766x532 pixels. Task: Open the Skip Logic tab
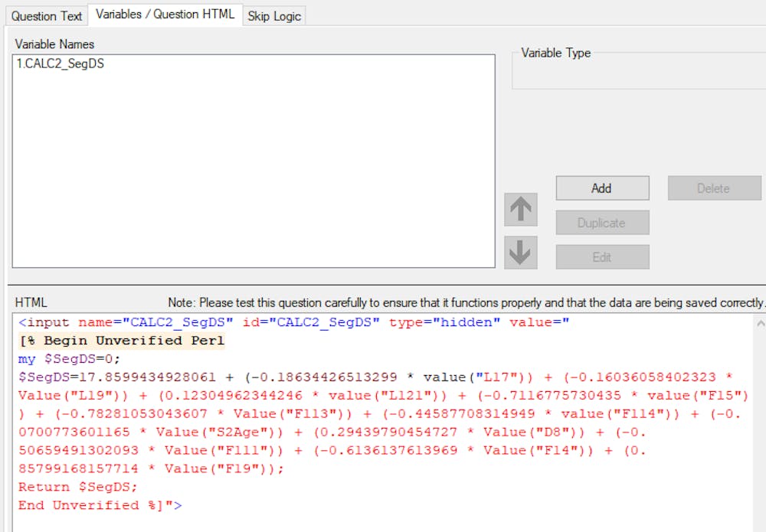click(274, 16)
